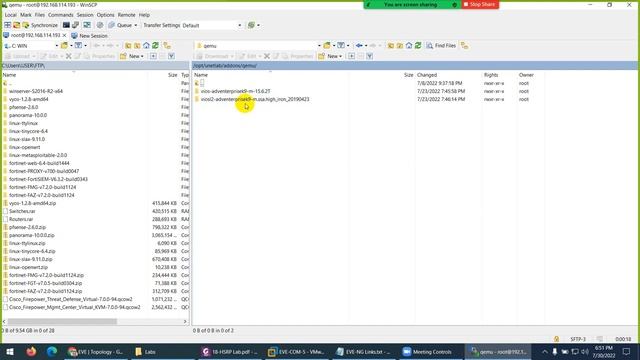The image size is (640, 360).
Task: Click remote panel select files plus icon
Action: [x=351, y=56]
